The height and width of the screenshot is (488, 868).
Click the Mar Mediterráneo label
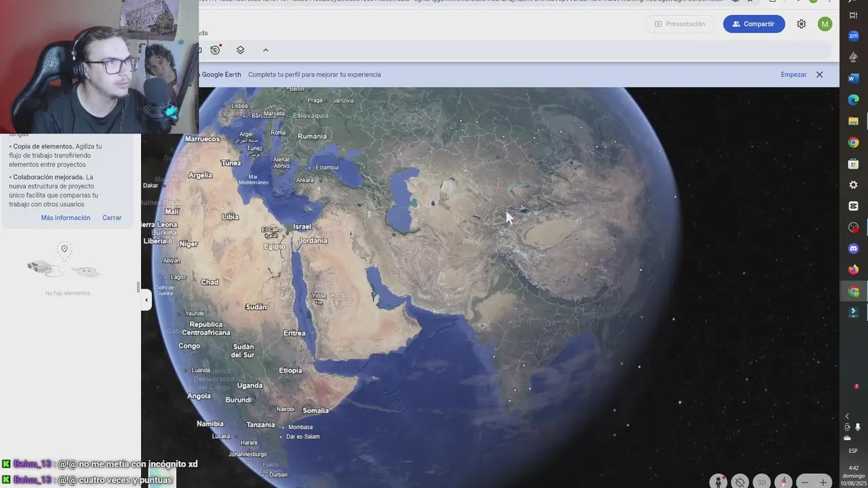tap(254, 178)
